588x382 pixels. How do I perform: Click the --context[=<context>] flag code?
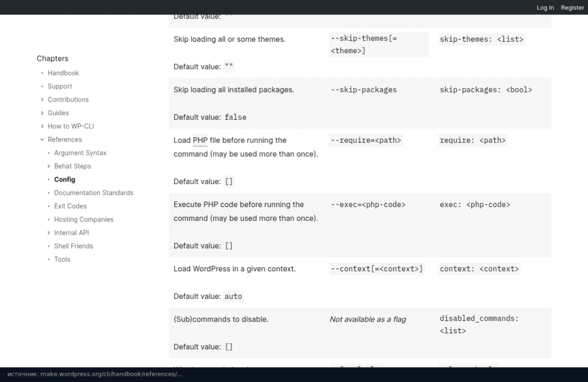click(x=377, y=269)
